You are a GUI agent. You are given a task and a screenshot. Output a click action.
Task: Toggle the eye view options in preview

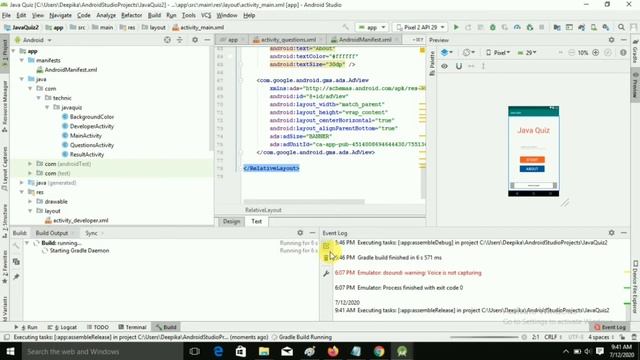(x=444, y=66)
